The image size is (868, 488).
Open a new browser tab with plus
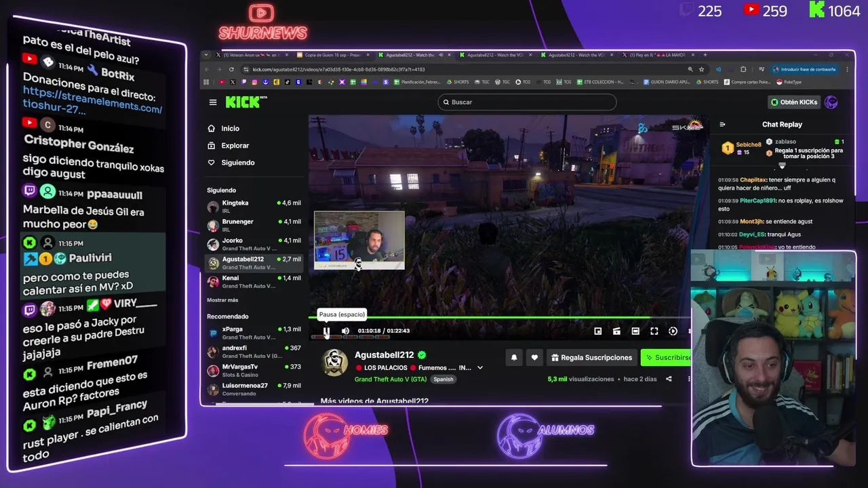pyautogui.click(x=705, y=55)
